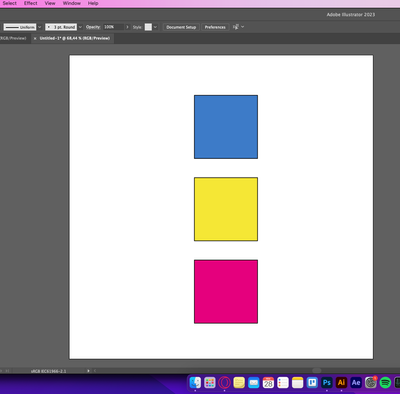Open the View menu
The image size is (400, 394).
click(x=50, y=3)
